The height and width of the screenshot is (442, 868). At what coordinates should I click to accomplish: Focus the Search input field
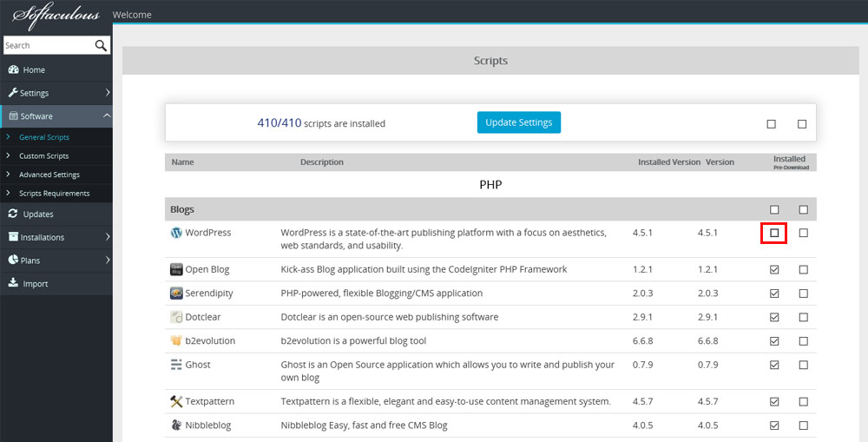click(49, 45)
